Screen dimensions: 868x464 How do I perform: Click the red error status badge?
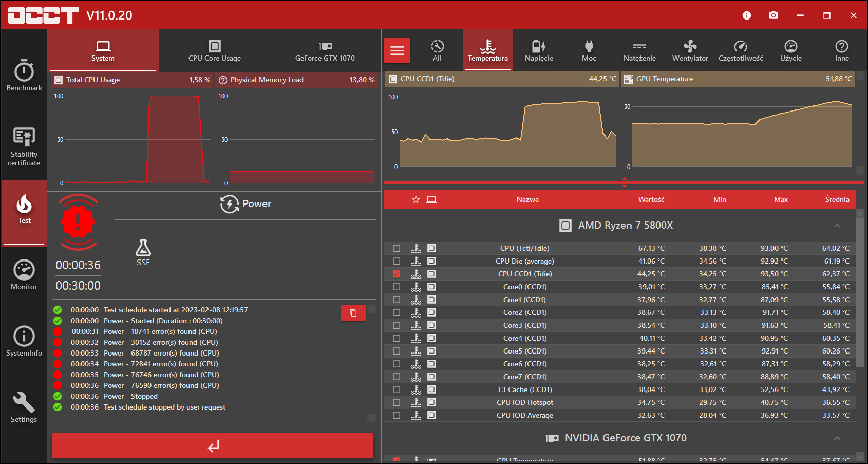(x=78, y=222)
